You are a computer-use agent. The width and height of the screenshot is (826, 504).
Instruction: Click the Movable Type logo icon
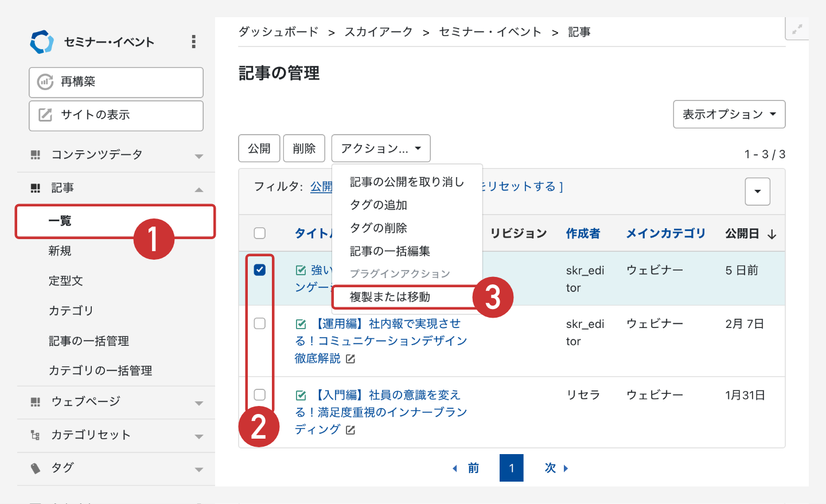coord(42,42)
